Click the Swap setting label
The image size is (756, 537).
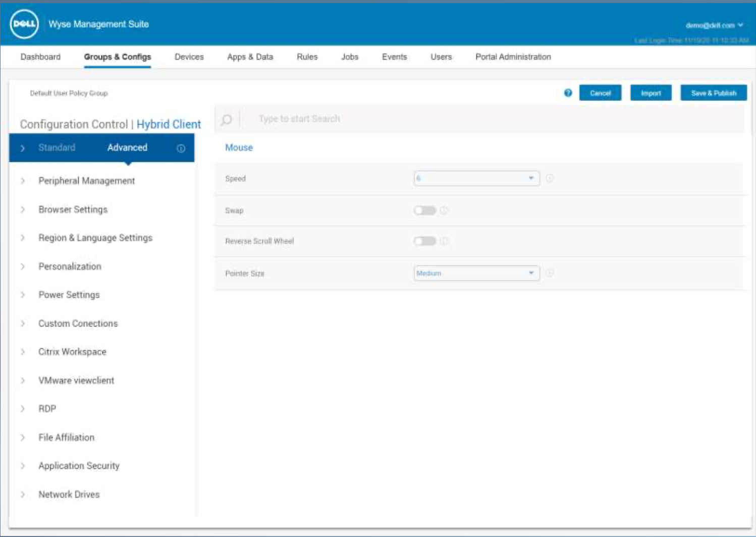pyautogui.click(x=234, y=210)
